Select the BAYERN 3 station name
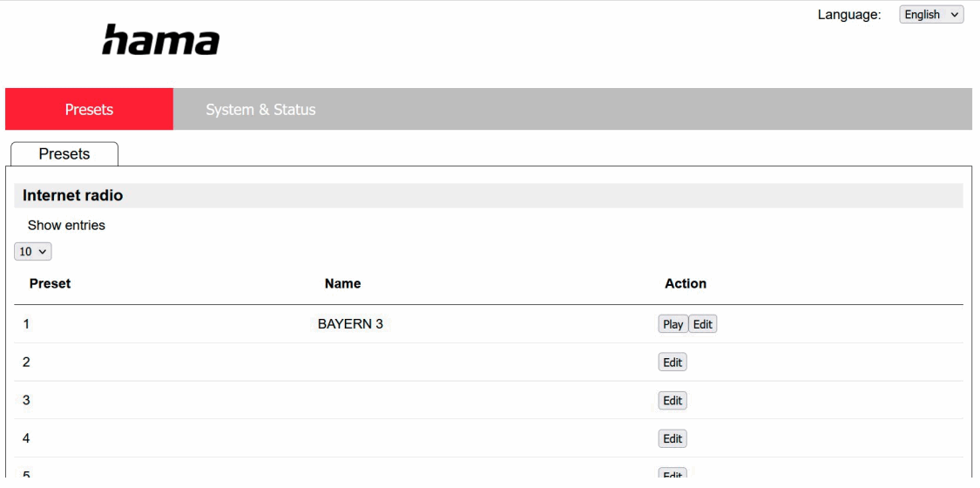The image size is (980, 488). coord(350,324)
